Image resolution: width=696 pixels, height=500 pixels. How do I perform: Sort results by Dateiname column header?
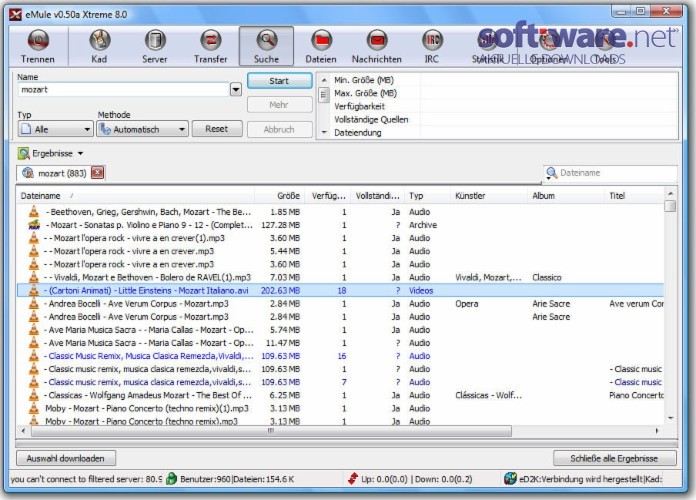pos(134,196)
